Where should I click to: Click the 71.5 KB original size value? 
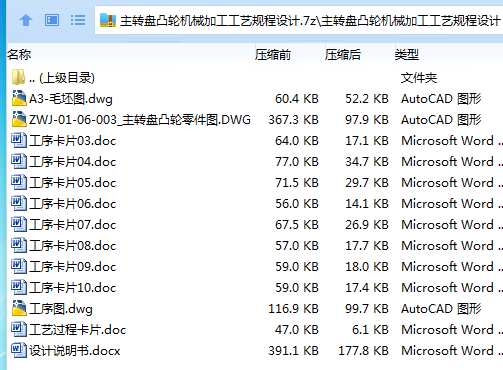297,183
